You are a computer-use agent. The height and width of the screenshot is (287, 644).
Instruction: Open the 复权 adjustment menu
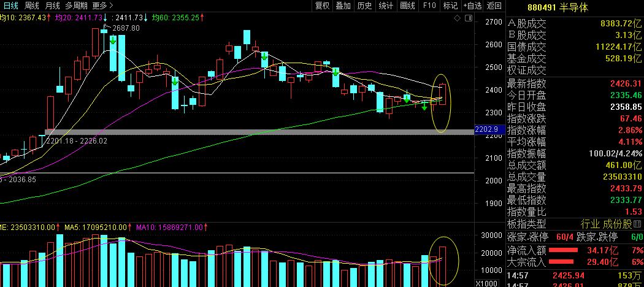pyautogui.click(x=322, y=6)
